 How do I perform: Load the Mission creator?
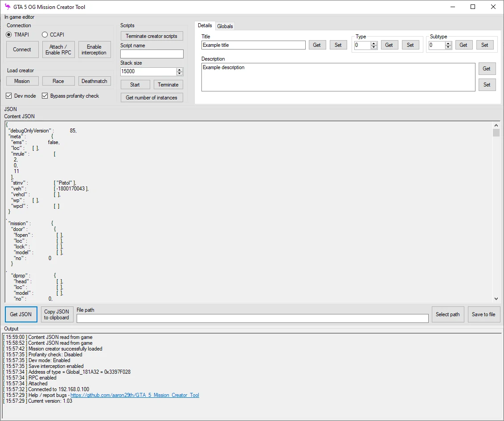[x=22, y=81]
